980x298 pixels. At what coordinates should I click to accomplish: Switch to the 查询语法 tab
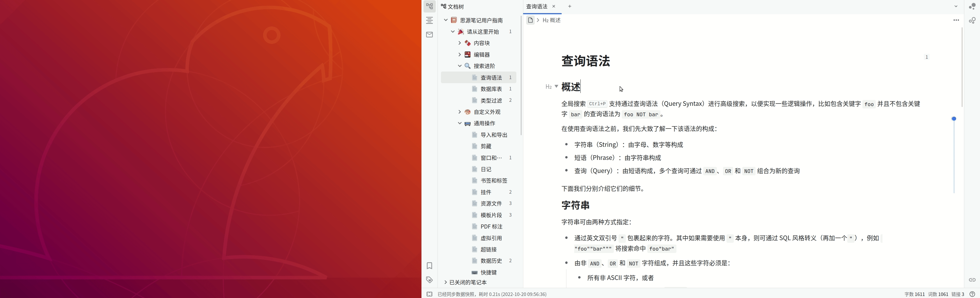(x=536, y=6)
